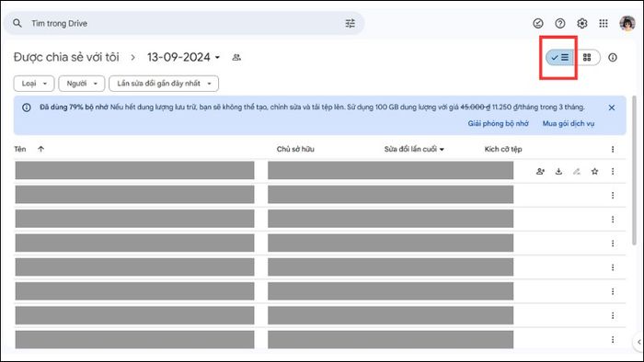The height and width of the screenshot is (362, 644).
Task: Click Share icon on first file row
Action: point(541,172)
